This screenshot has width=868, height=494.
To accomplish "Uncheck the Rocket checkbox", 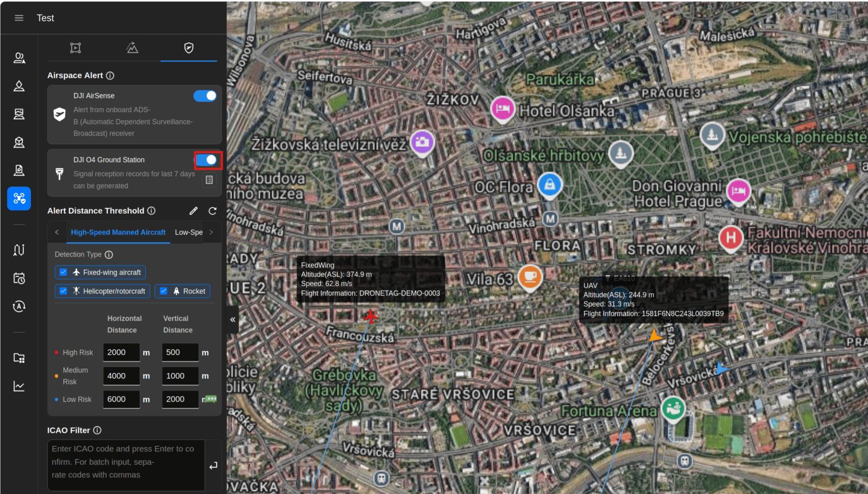I will (163, 291).
